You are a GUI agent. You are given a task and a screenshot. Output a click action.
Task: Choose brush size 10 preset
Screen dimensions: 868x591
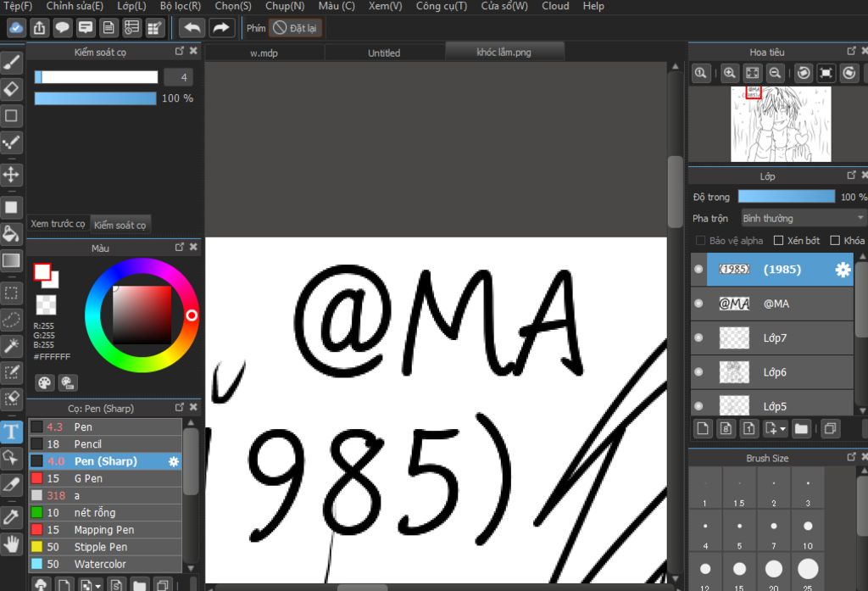(808, 532)
